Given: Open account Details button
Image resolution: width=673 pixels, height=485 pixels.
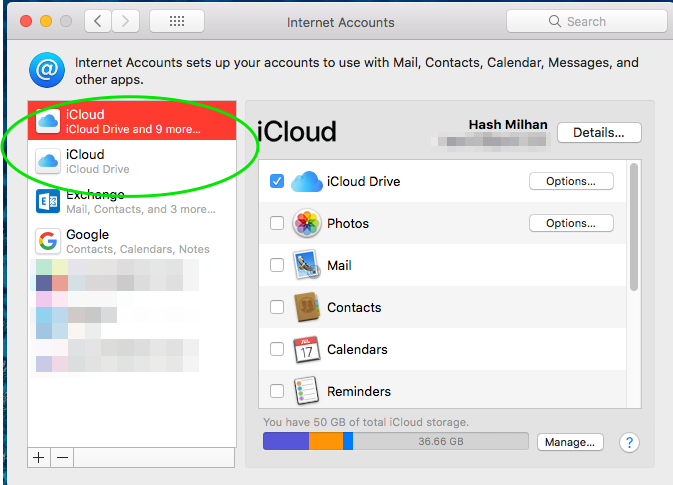Looking at the screenshot, I should click(599, 133).
